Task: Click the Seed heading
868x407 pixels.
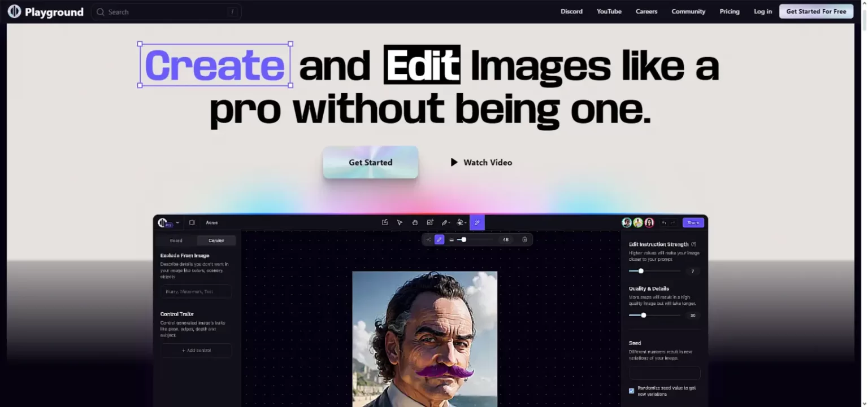Action: pos(635,343)
